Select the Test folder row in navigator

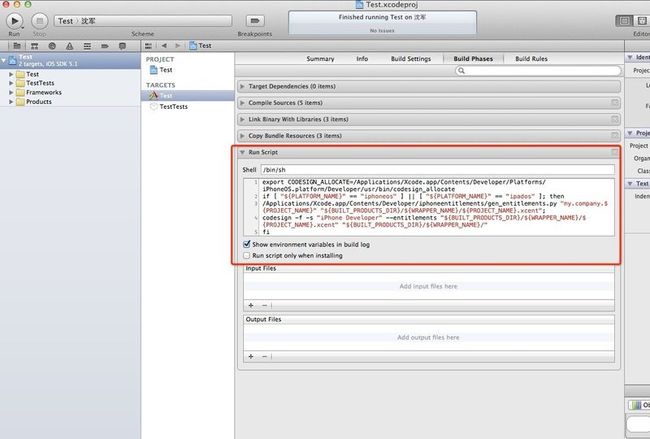click(x=70, y=74)
